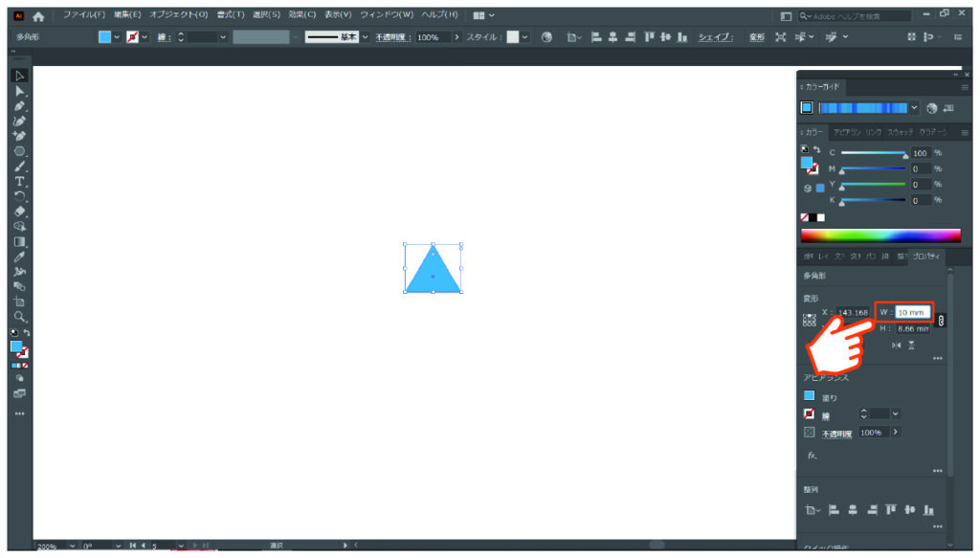980x558 pixels.
Task: Switch to the スウォッチ panel tab
Action: pos(900,132)
